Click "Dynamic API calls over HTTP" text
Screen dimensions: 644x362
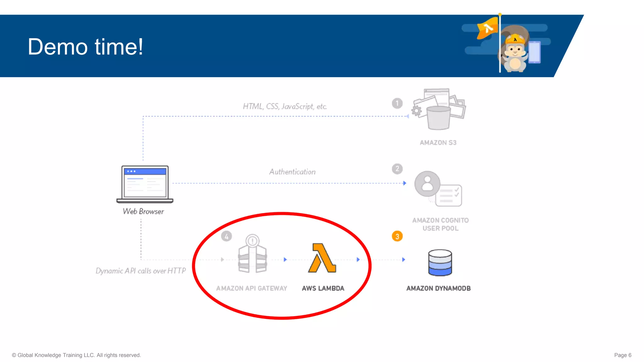[x=141, y=271]
